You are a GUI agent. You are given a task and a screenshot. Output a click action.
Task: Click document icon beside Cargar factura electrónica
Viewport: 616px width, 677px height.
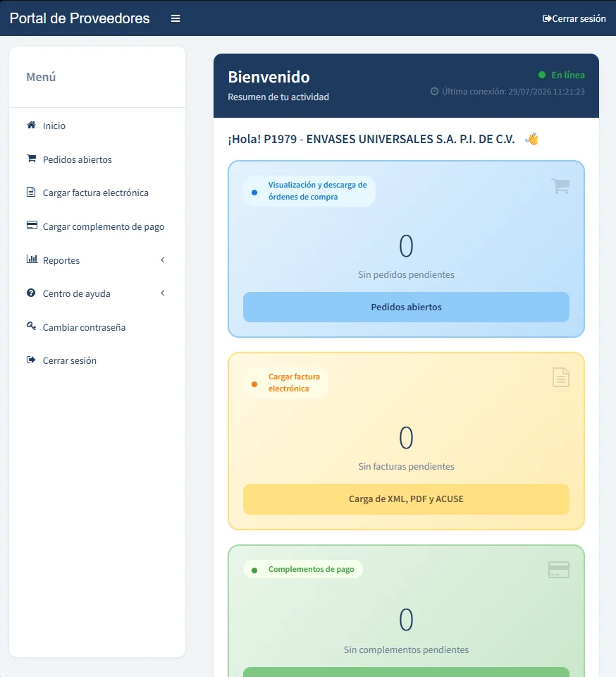point(31,192)
